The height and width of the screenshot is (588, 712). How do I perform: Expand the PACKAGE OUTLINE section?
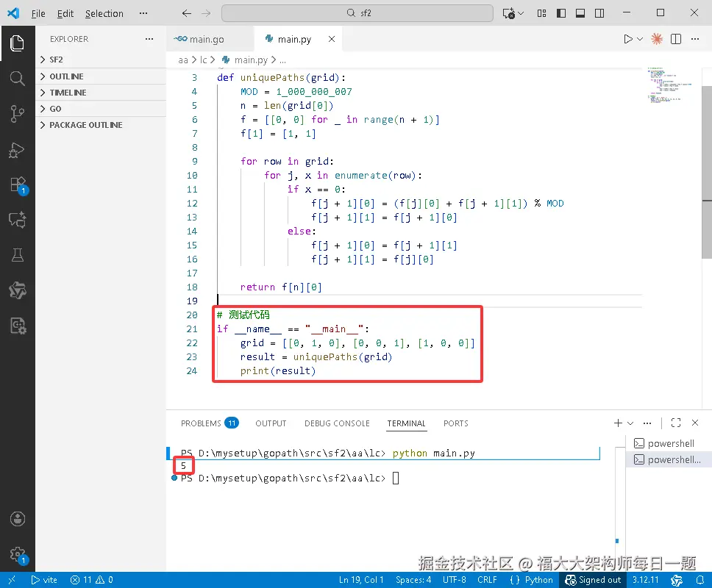point(100,125)
